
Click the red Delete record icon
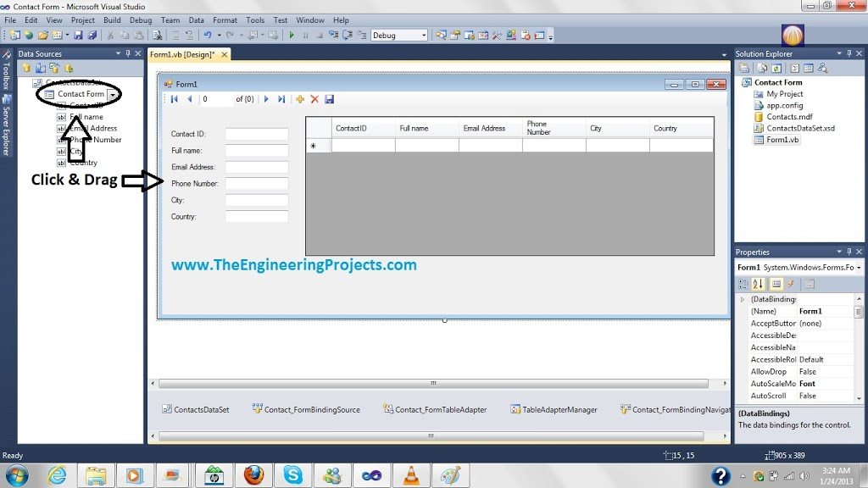pos(314,99)
